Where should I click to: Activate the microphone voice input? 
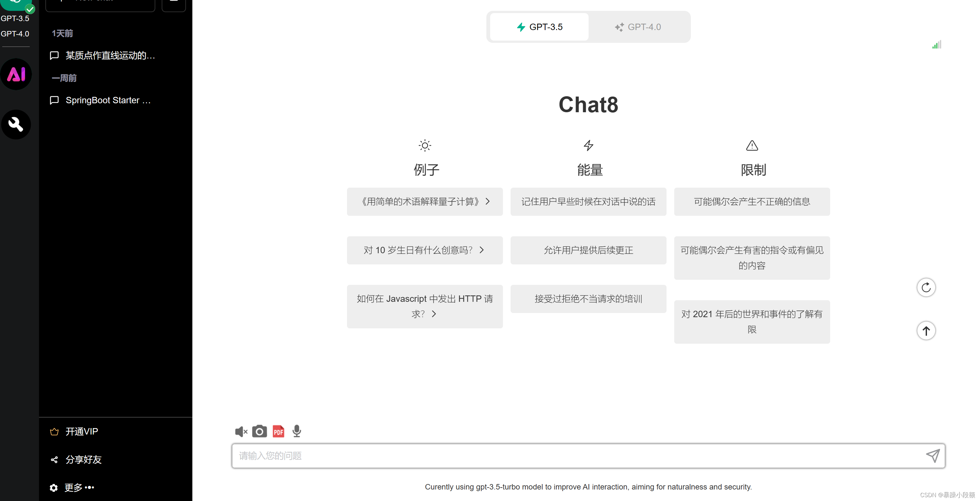[297, 431]
